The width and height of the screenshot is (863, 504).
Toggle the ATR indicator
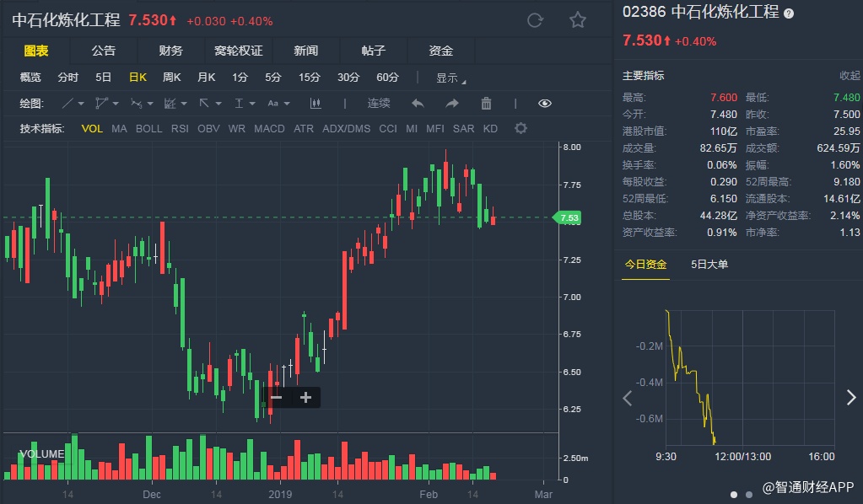(x=303, y=129)
